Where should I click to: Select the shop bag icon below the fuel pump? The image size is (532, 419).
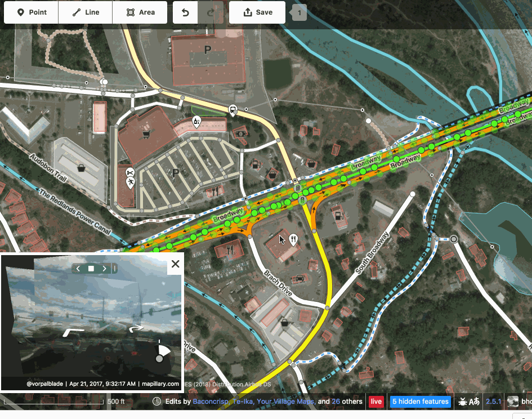pyautogui.click(x=273, y=175)
